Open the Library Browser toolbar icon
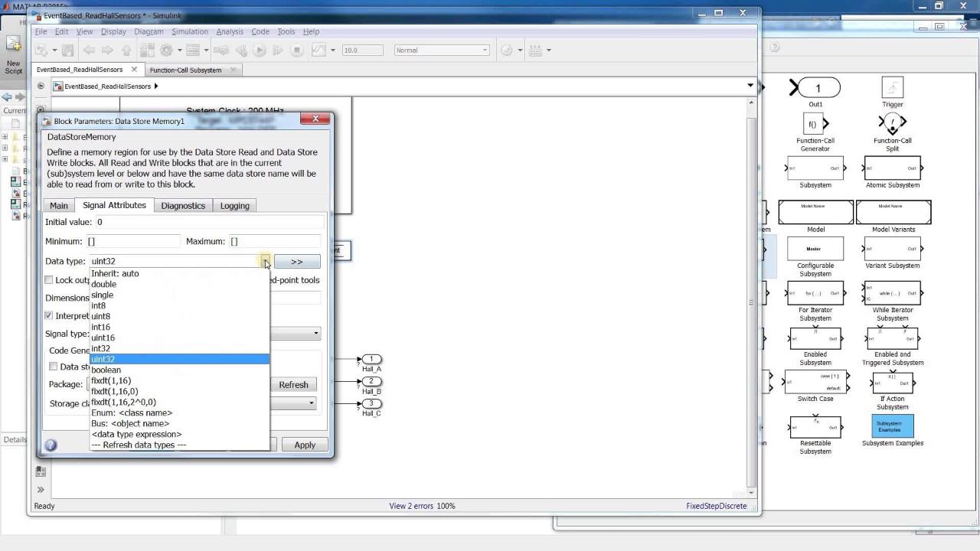This screenshot has height=551, width=980. tap(145, 51)
